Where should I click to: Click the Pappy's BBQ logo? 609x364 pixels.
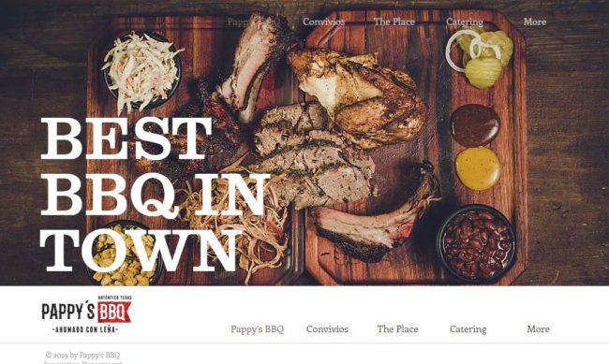tap(86, 314)
